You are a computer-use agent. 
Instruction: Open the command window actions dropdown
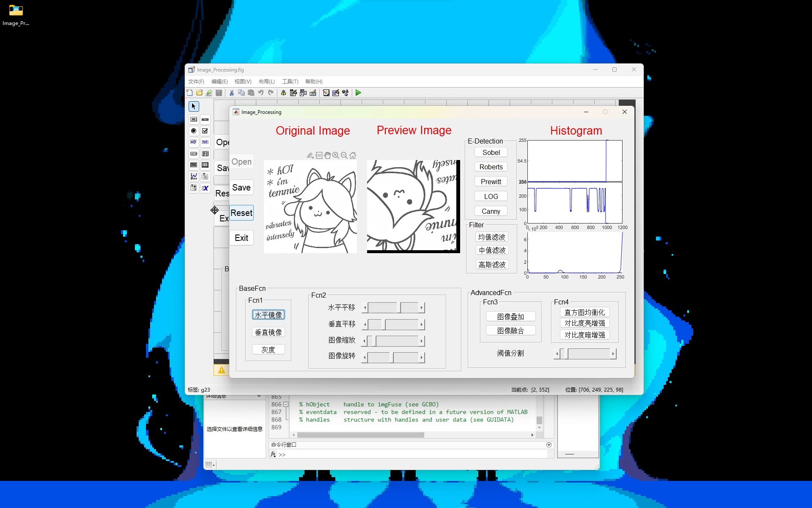tap(549, 445)
